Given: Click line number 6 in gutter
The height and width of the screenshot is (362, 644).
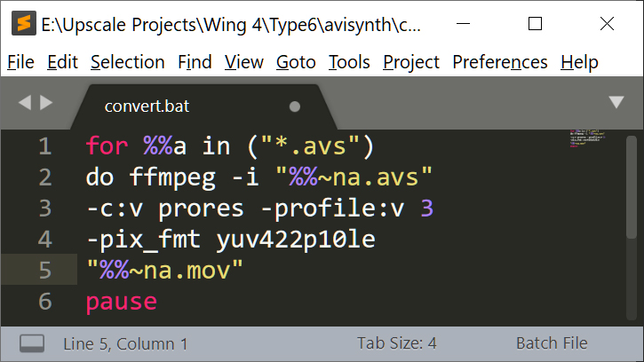Looking at the screenshot, I should tap(45, 302).
